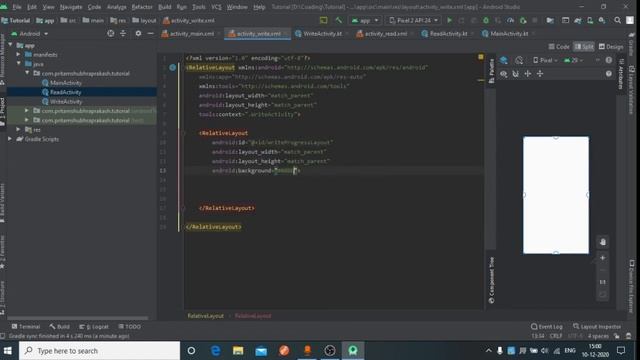The height and width of the screenshot is (360, 640).
Task: Open the Component Tree side panel
Action: (x=491, y=280)
